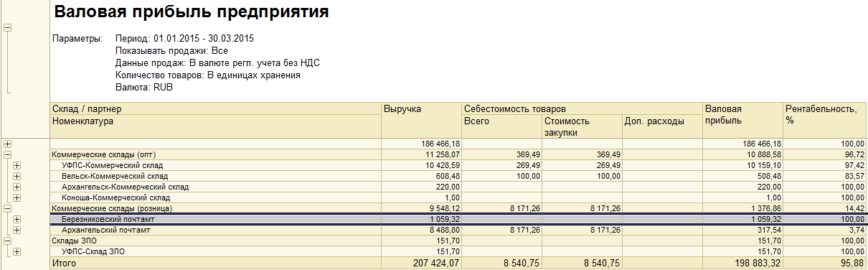Select profitability cell 3,74

pyautogui.click(x=825, y=230)
